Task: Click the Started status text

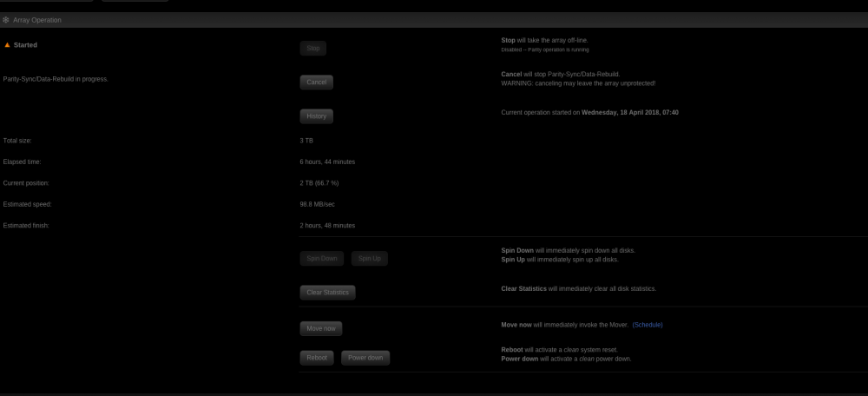Action: 25,45
